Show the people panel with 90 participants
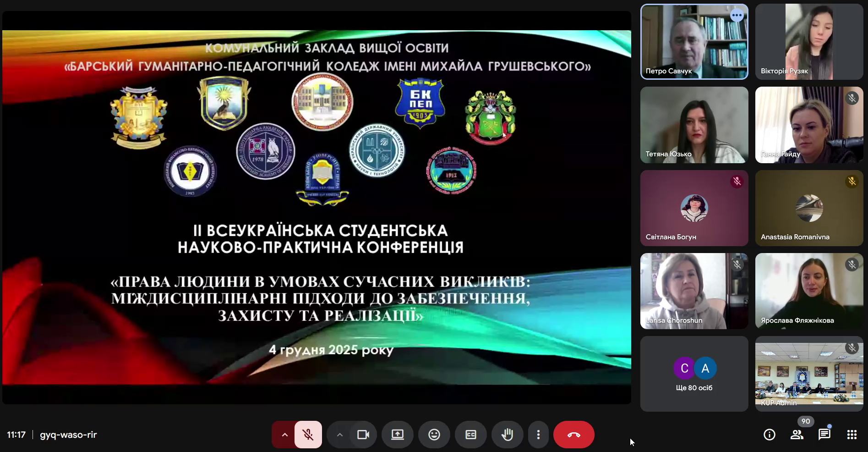 pos(797,435)
